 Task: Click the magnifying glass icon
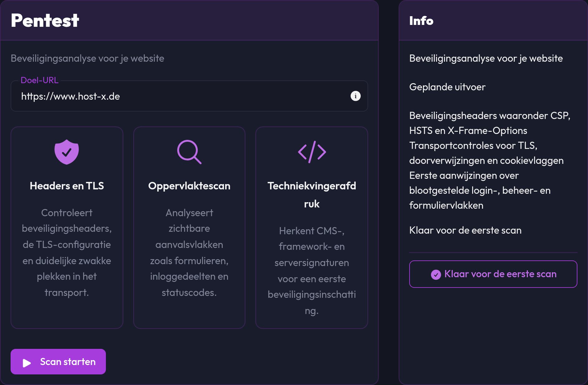pos(189,152)
